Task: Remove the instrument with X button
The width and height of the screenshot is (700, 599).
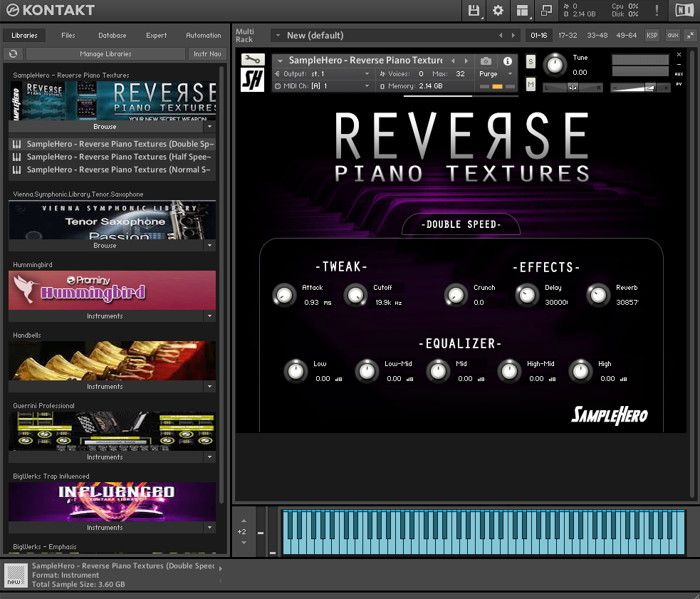Action: point(679,55)
